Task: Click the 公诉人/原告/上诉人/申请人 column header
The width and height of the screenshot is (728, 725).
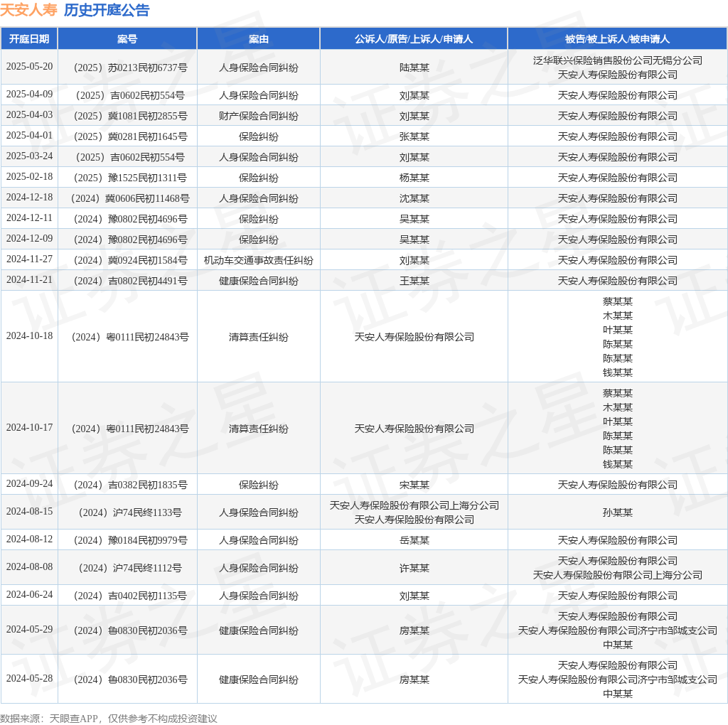Action: 414,39
